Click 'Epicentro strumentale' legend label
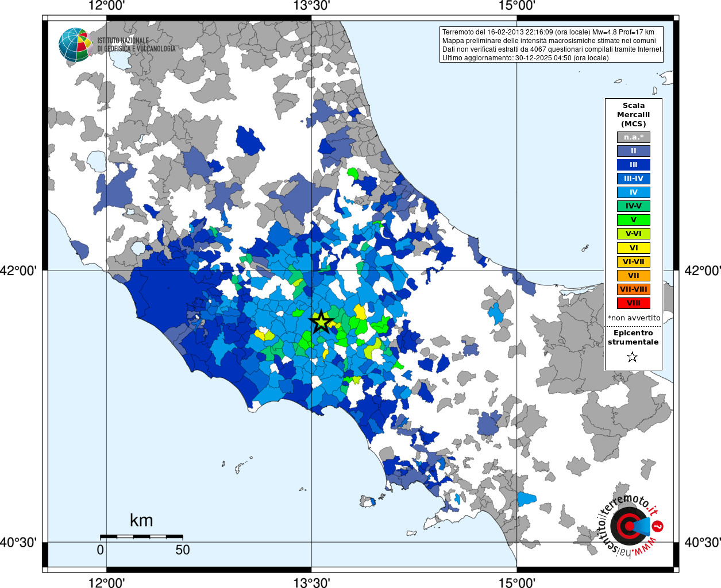721x588 pixels. [633, 338]
